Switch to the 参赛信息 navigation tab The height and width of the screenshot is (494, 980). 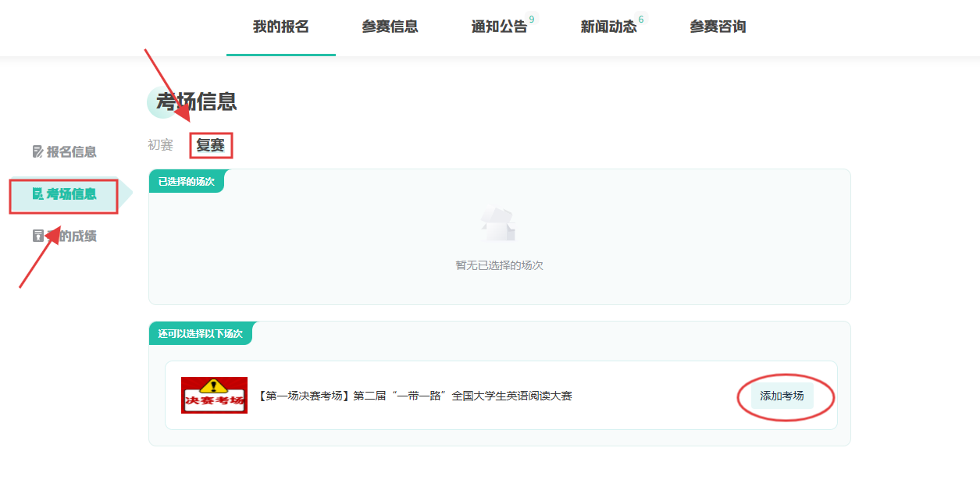[x=390, y=27]
